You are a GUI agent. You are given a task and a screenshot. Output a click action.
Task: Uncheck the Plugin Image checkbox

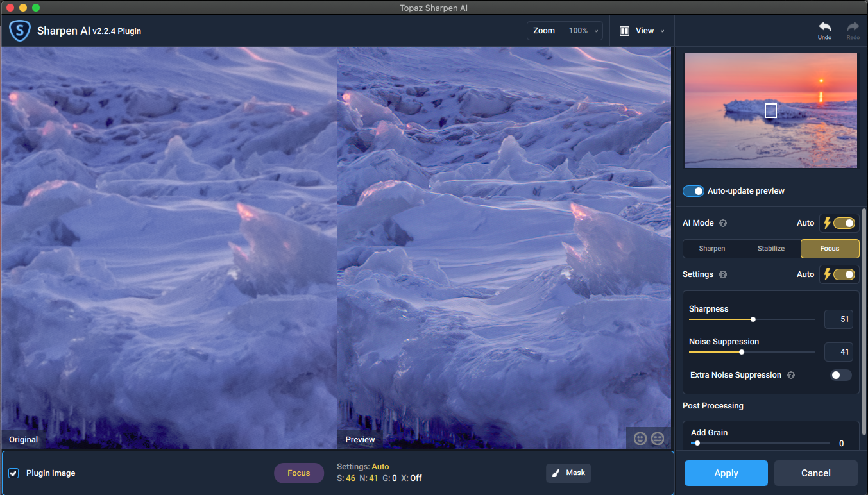[x=13, y=473]
